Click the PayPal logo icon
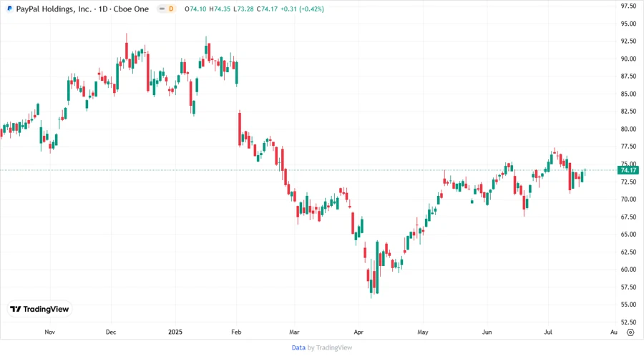The width and height of the screenshot is (644, 356). coord(9,9)
